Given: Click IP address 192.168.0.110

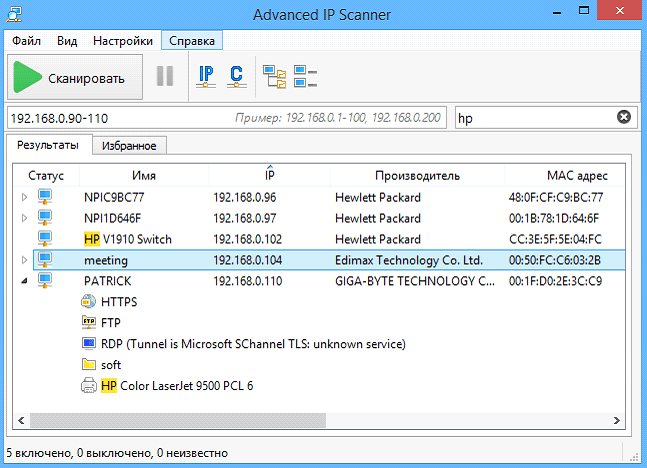Looking at the screenshot, I should coord(247,281).
